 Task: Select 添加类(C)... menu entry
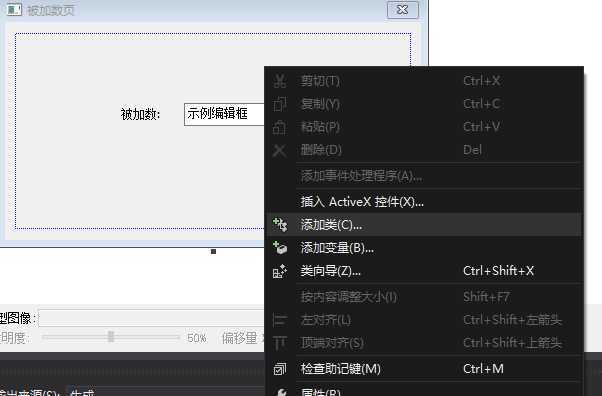click(x=424, y=225)
